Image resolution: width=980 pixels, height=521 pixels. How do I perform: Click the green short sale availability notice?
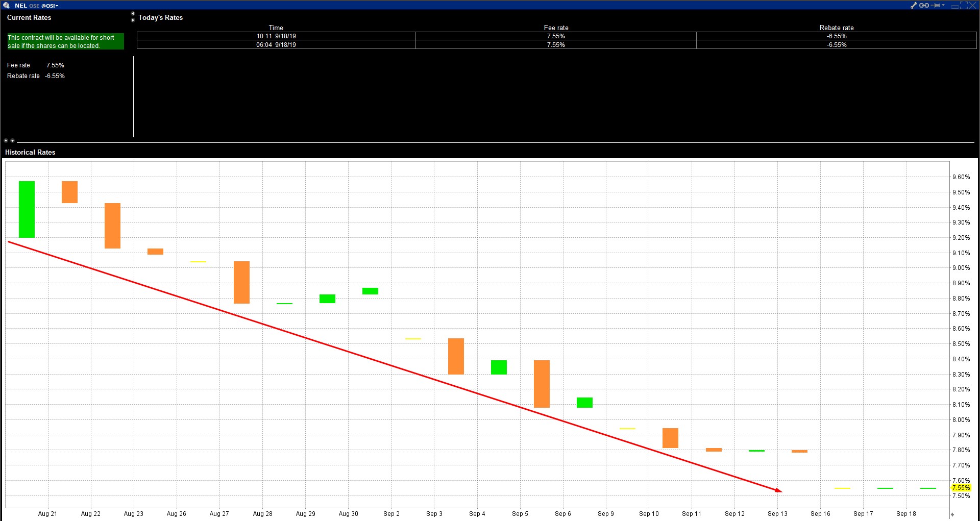click(x=65, y=41)
